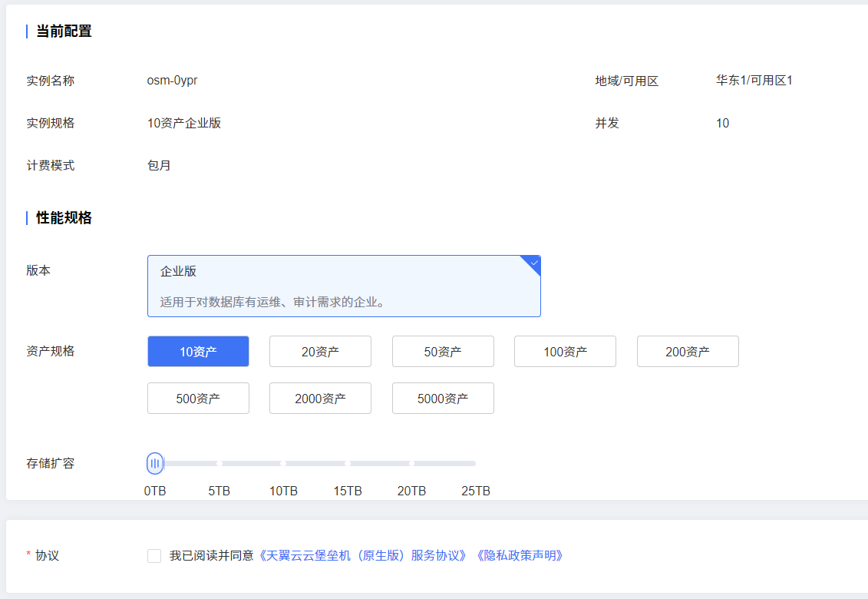Click the 并发 value 10
The image size is (868, 599).
click(722, 123)
